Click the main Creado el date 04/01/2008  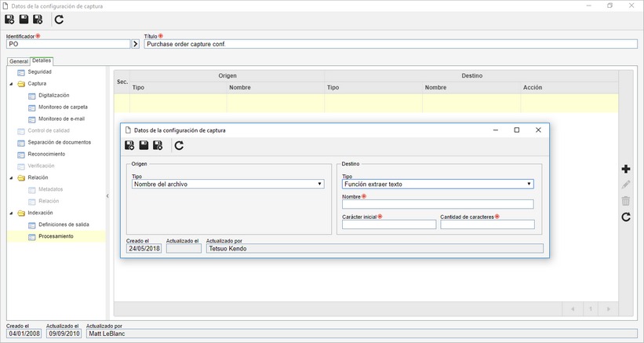pos(24,334)
